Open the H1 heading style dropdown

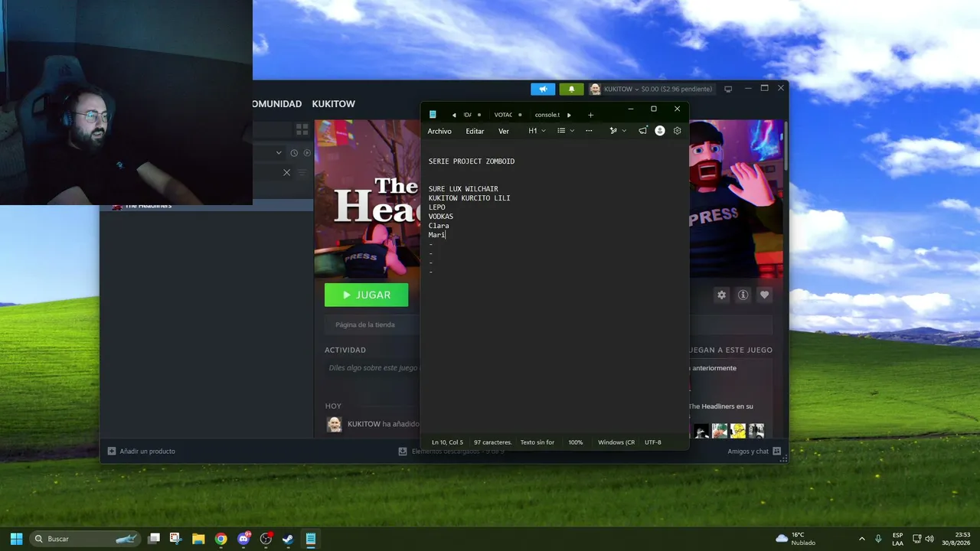[537, 131]
